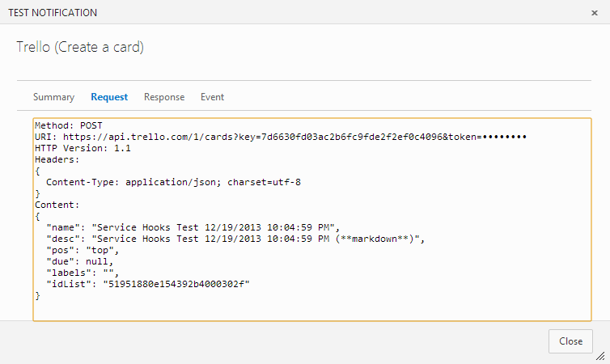Click the Trello (Create a card) heading
610x364 pixels.
pyautogui.click(x=80, y=47)
